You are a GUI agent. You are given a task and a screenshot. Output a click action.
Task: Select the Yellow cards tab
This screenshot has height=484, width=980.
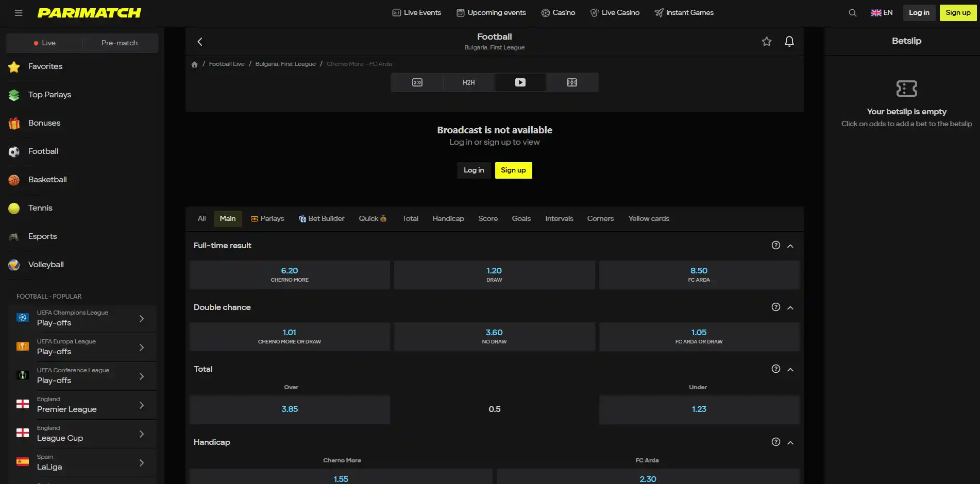point(649,219)
